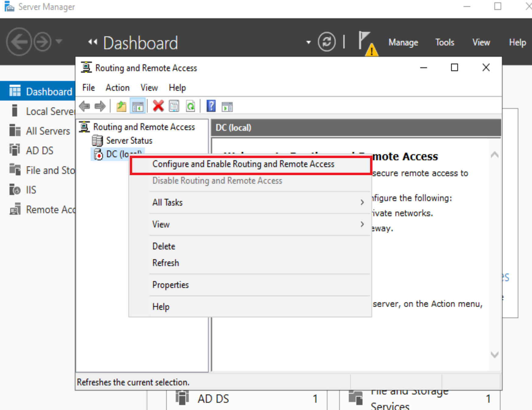The height and width of the screenshot is (410, 532).
Task: Click the IIS icon in Server Manager sidebar
Action: (x=15, y=190)
